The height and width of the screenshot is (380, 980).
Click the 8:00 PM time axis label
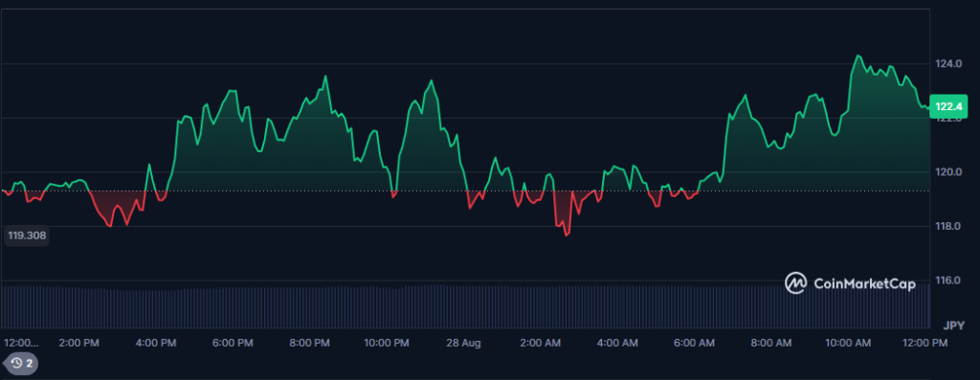click(x=310, y=343)
